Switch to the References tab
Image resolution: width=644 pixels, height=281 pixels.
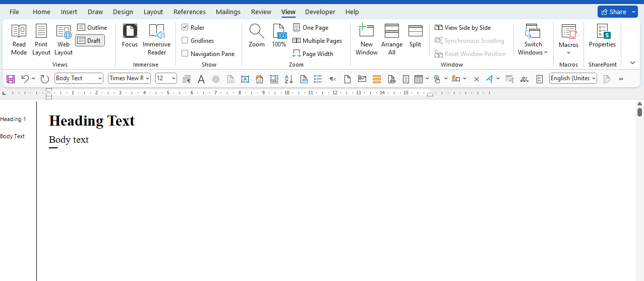[190, 12]
